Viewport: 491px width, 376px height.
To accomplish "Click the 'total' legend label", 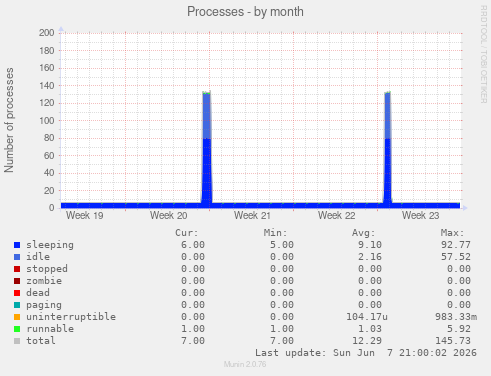I will pos(41,341).
